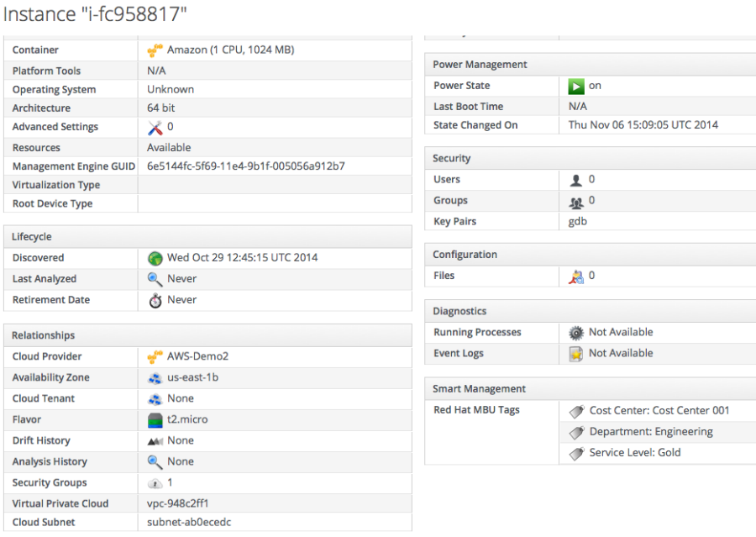Select the Department: Engineering tag

651,432
